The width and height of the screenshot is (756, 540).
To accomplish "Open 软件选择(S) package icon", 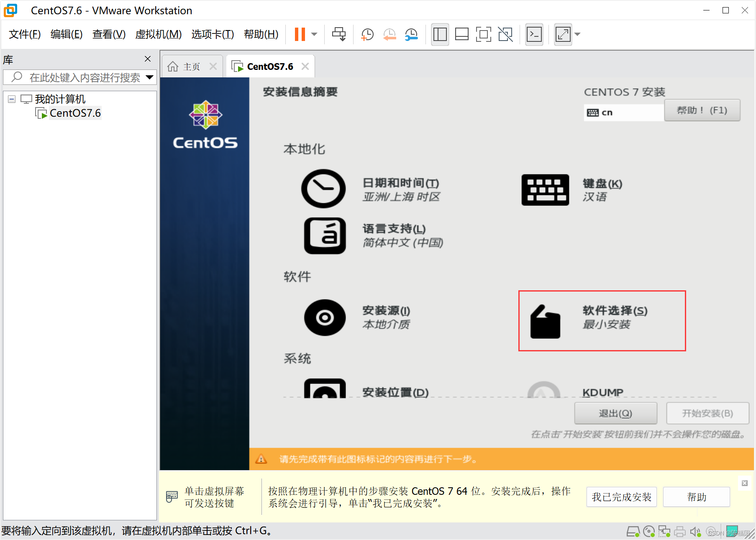I will (x=545, y=322).
